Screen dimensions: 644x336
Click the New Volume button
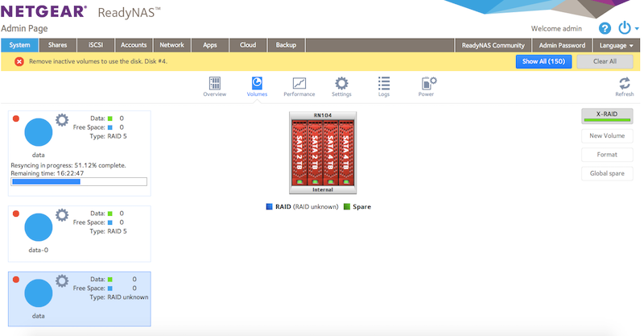click(607, 135)
